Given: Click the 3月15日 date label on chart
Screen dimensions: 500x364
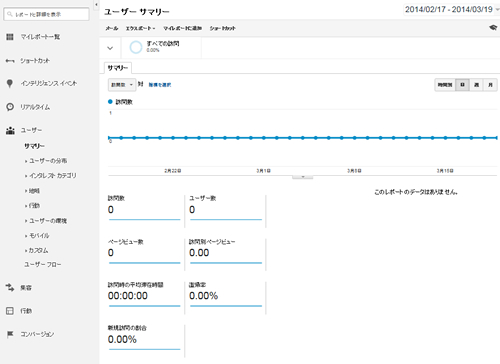Looking at the screenshot, I should click(x=445, y=171).
